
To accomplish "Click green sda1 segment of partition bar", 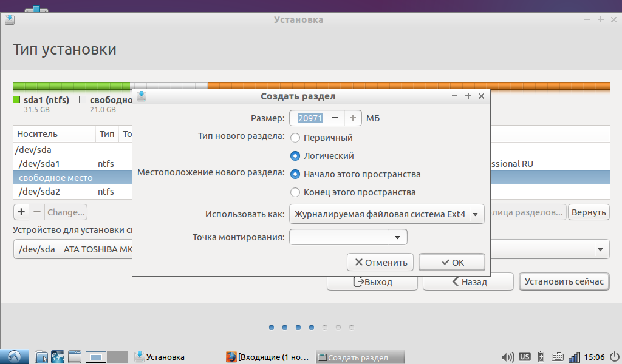I will pyautogui.click(x=72, y=86).
